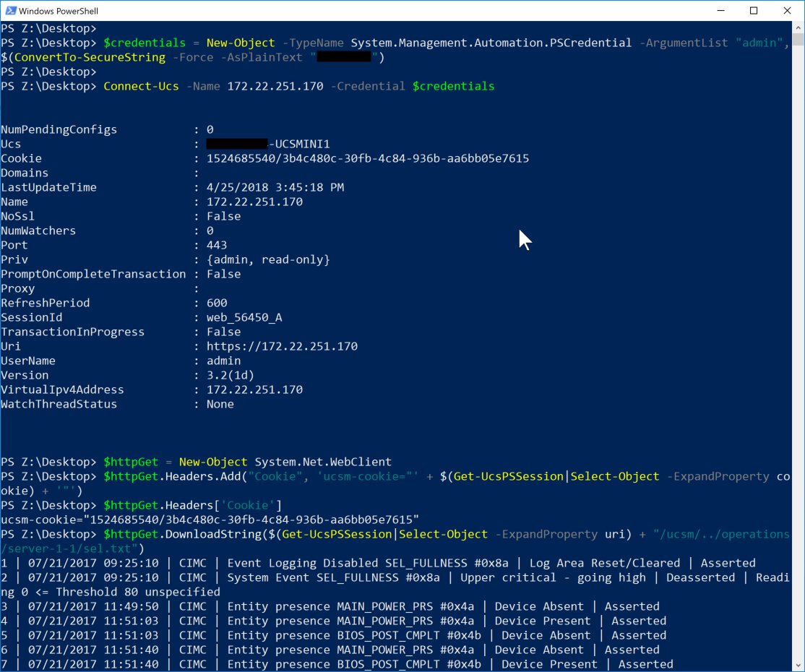This screenshot has width=805, height=672.
Task: Click Uri value 'https://172.22.251.170'
Action: (282, 346)
